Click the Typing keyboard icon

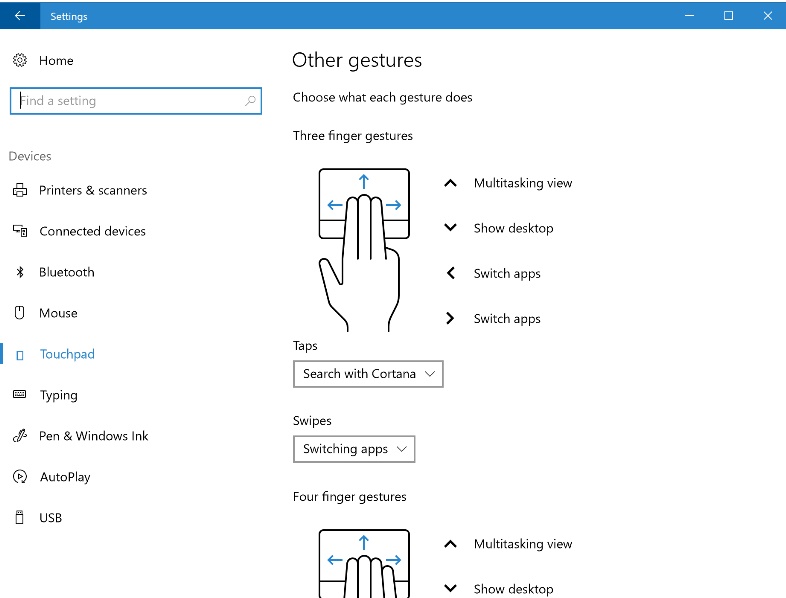[x=20, y=395]
